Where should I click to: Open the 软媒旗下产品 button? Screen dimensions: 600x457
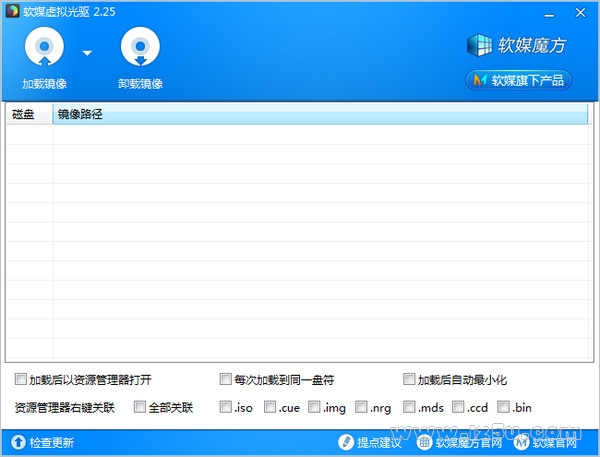(x=518, y=80)
